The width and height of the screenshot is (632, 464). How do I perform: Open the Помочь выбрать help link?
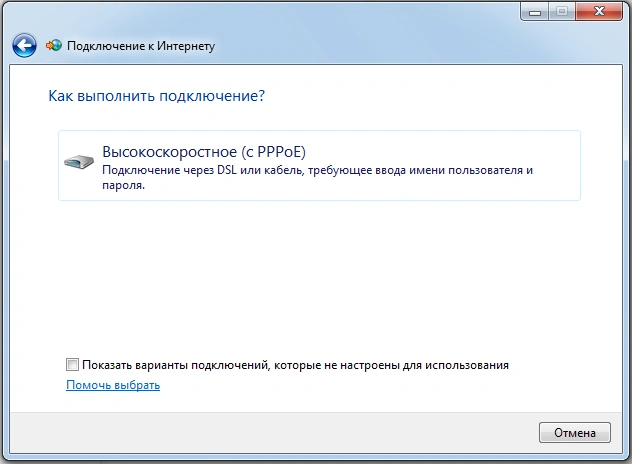click(113, 385)
